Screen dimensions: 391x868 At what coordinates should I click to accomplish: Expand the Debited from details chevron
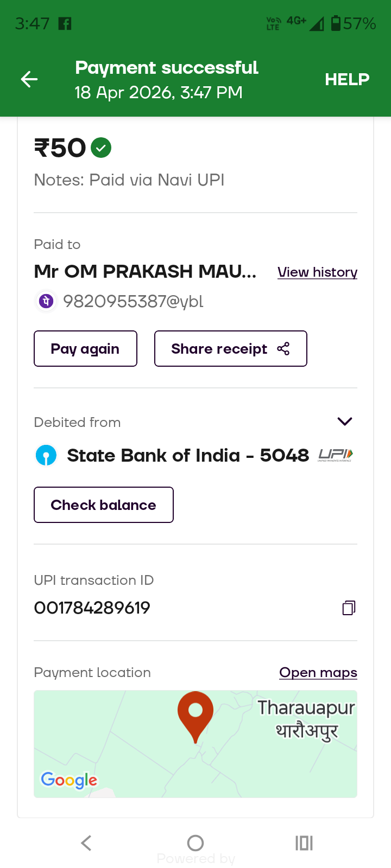(345, 422)
